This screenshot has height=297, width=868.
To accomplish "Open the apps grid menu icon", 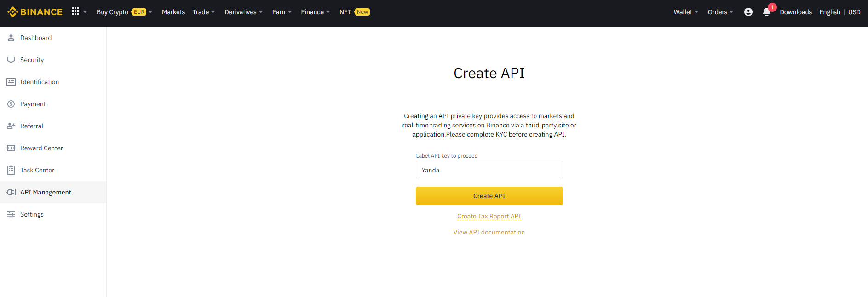I will point(75,11).
